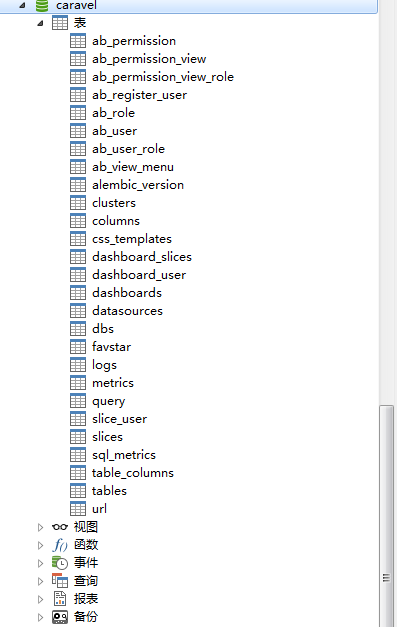Click the backup tape icon next to 备份

click(x=60, y=617)
